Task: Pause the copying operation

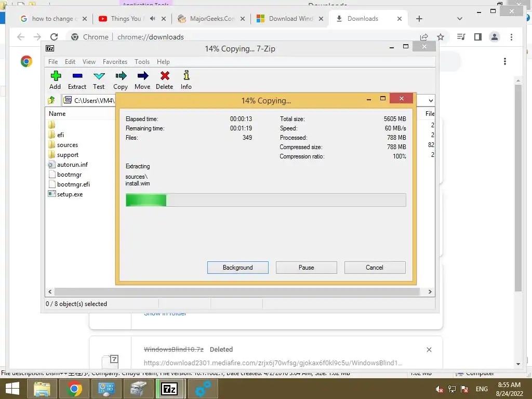Action: [x=307, y=268]
